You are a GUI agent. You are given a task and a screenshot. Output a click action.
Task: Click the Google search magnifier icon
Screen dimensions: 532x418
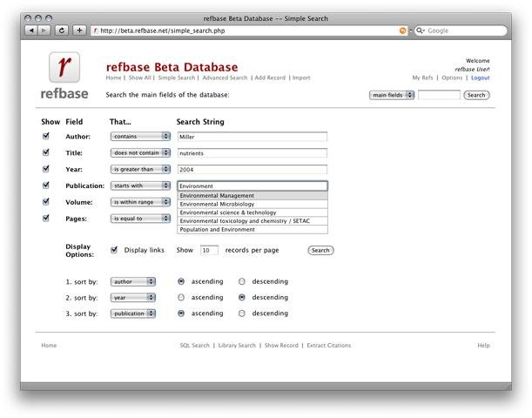pos(420,30)
